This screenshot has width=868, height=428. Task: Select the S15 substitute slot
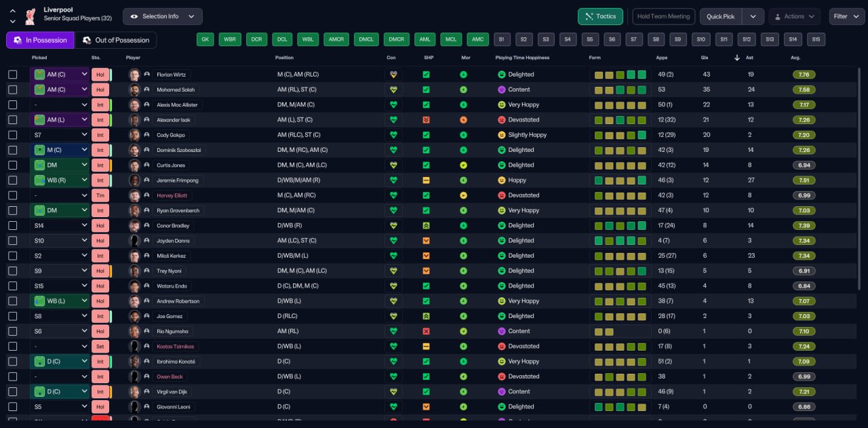(x=816, y=39)
